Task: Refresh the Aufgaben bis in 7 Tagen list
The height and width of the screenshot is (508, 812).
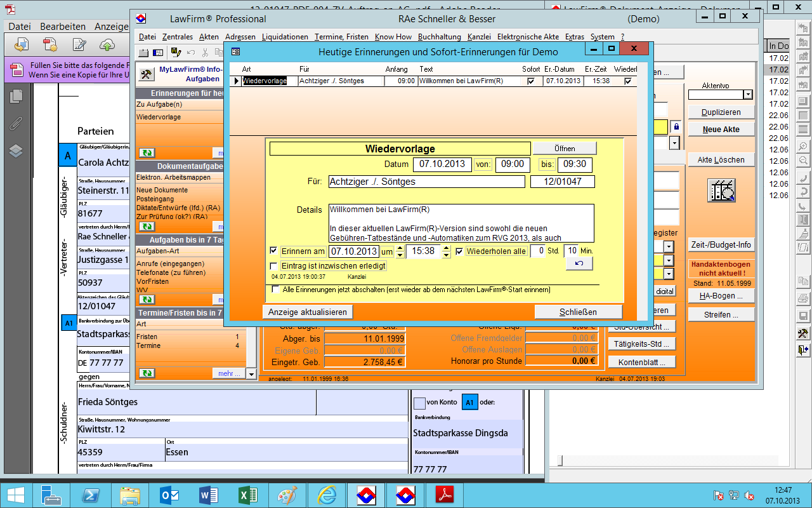Action: [147, 300]
